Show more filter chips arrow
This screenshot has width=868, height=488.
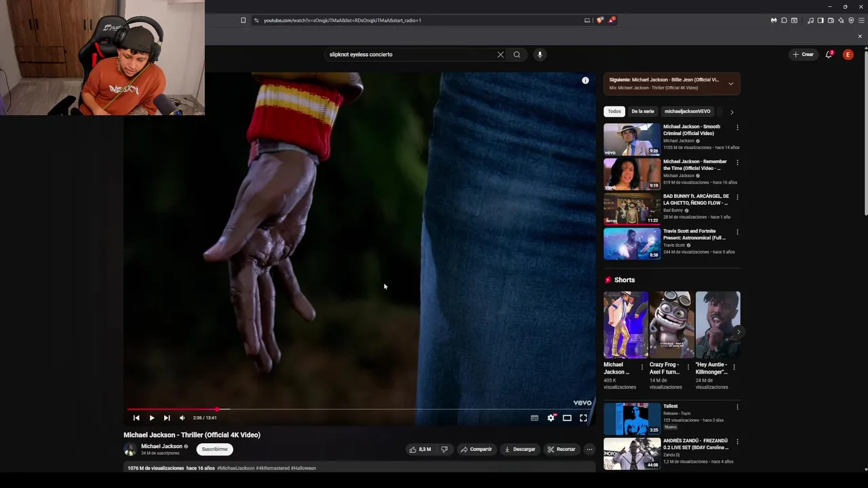tap(732, 112)
